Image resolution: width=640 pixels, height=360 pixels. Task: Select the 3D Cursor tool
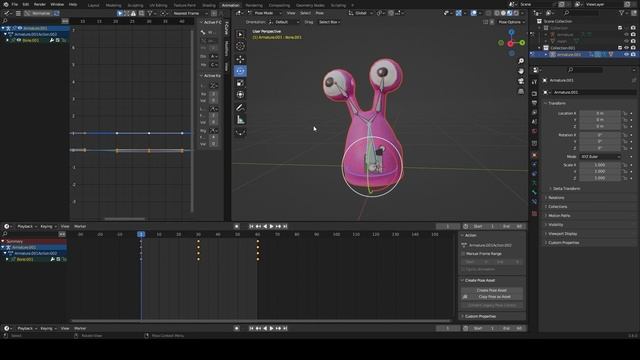240,46
